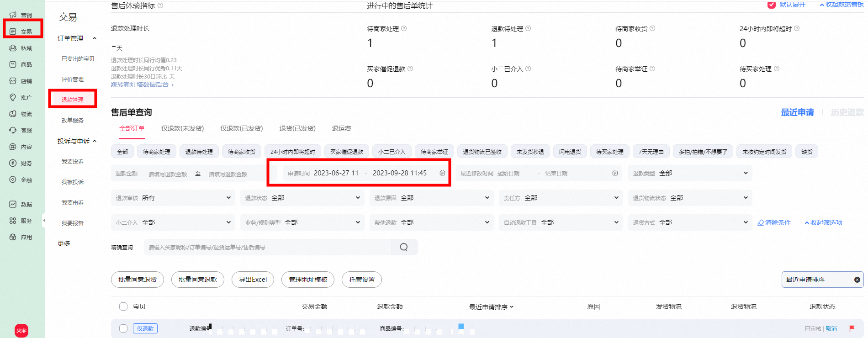Open 金融 sidebar icon

point(13,180)
